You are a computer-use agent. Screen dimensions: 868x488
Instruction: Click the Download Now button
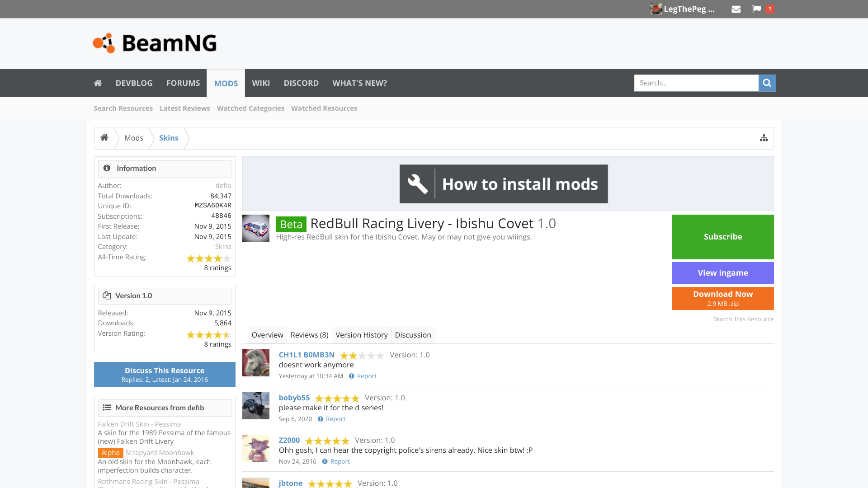(x=722, y=298)
